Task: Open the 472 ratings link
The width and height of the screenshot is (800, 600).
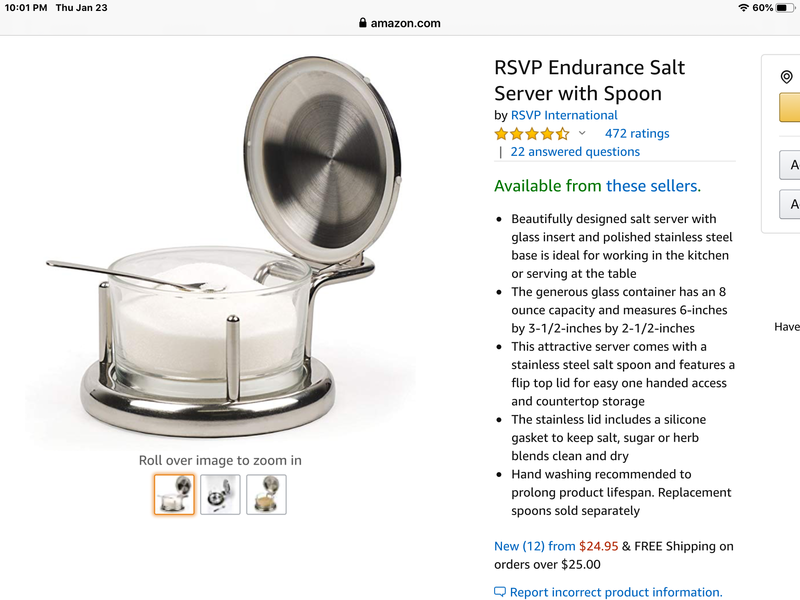Action: click(x=637, y=134)
